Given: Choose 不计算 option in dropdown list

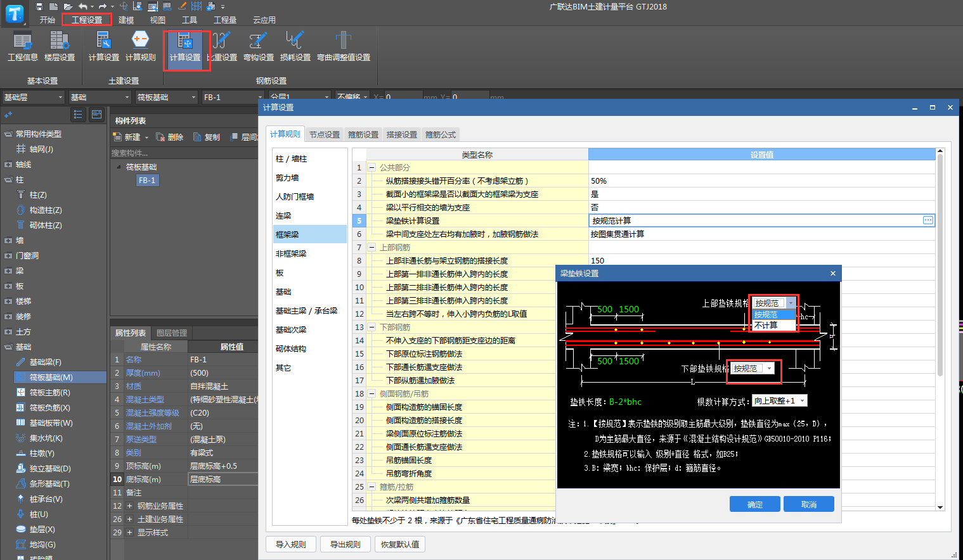Looking at the screenshot, I should 773,325.
